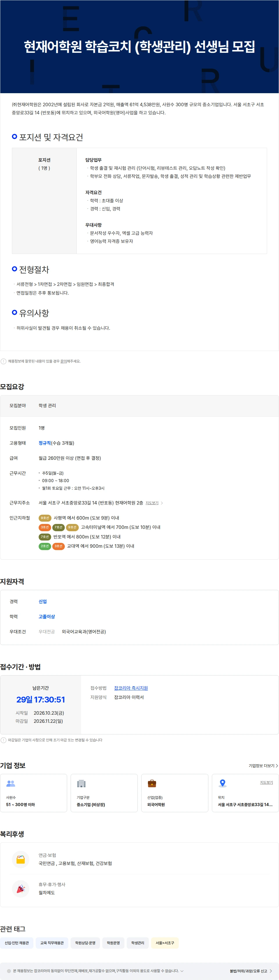Click the 월차제도 benefit text
The width and height of the screenshot is (279, 980).
[x=47, y=893]
